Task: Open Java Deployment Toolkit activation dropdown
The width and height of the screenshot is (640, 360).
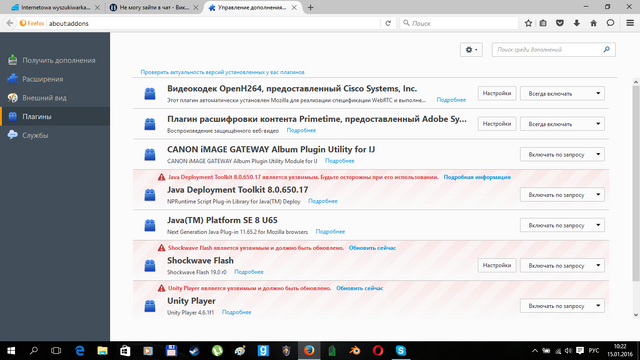Action: 562,195
